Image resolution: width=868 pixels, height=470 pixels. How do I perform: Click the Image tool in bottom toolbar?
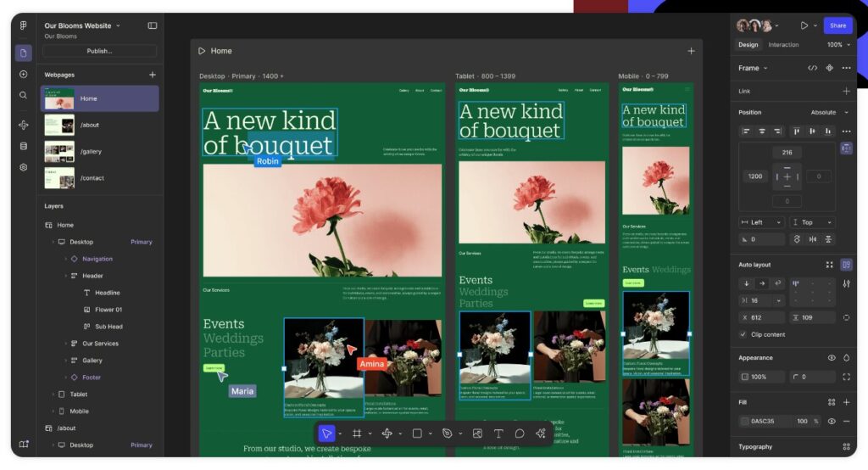(x=477, y=434)
